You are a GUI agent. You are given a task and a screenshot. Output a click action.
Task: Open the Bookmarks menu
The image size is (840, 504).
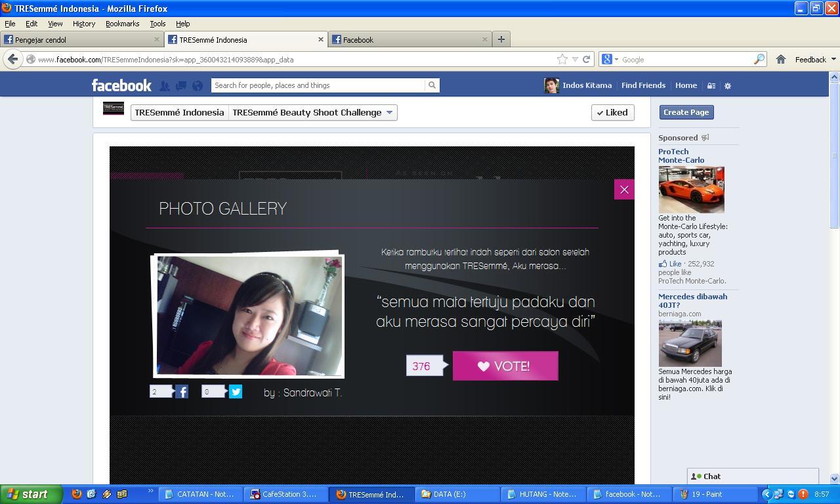(x=122, y=24)
